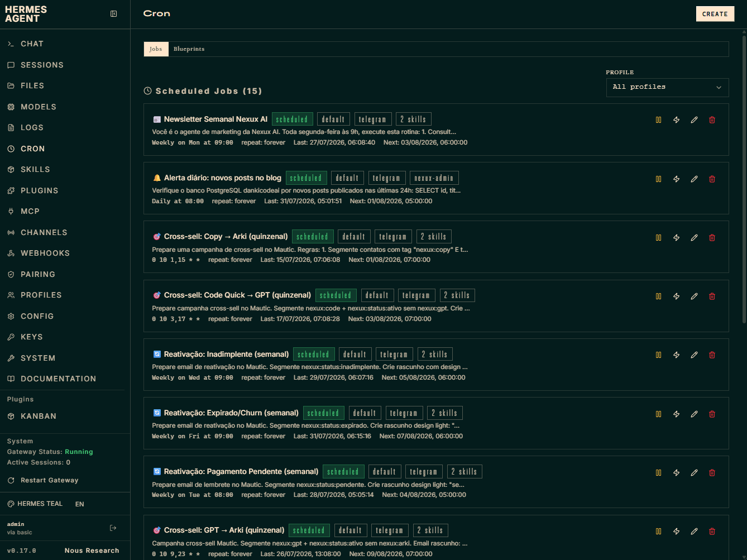The width and height of the screenshot is (747, 560).
Task: Delete the Cross-sell Code Quick → GPT job
Action: point(712,296)
